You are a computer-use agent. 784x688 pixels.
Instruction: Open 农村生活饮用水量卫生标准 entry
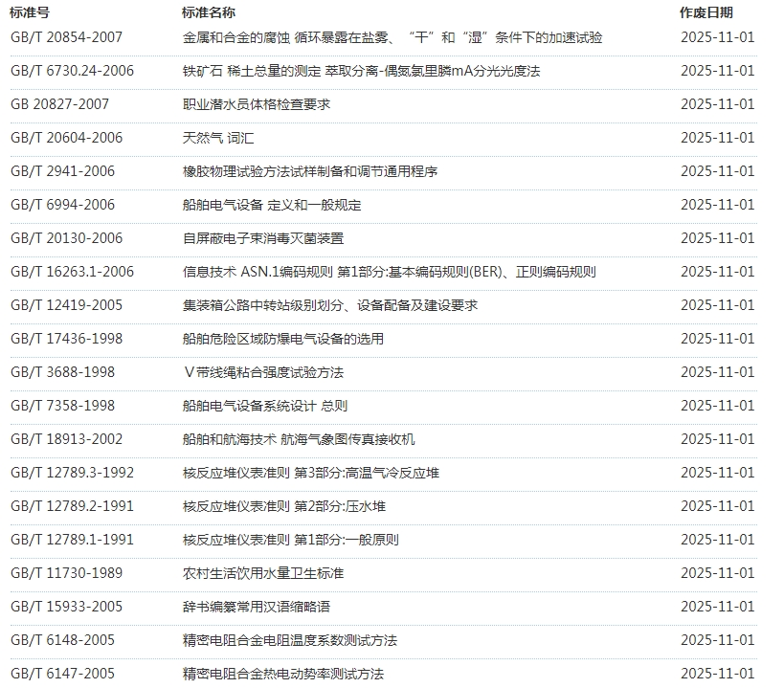pos(262,573)
